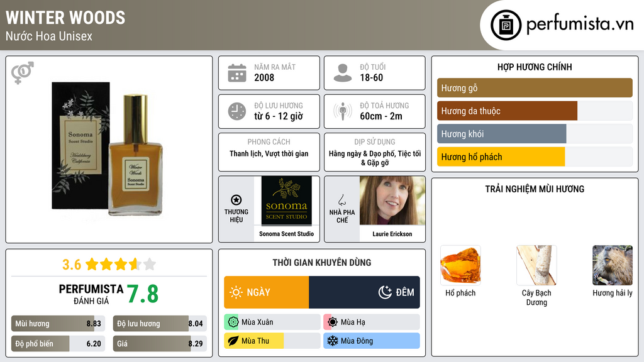Click the DỊP SỬ DỤNG label
Viewport: 644px width, 362px height.
tap(375, 141)
